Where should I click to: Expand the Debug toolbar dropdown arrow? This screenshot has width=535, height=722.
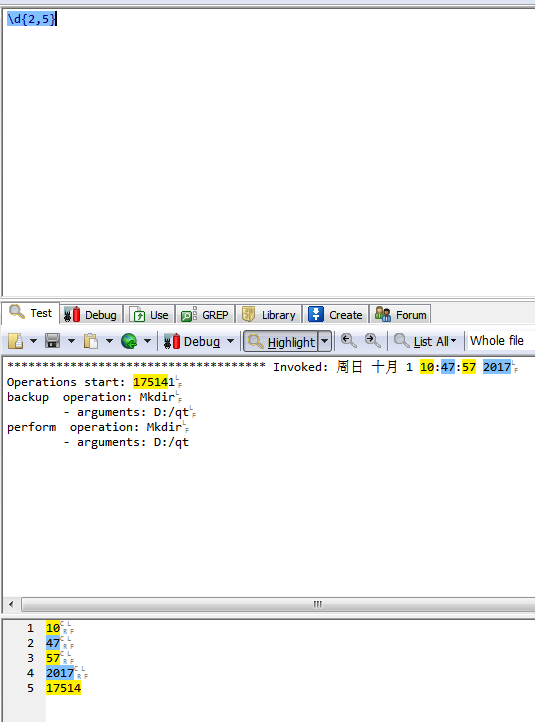[231, 341]
